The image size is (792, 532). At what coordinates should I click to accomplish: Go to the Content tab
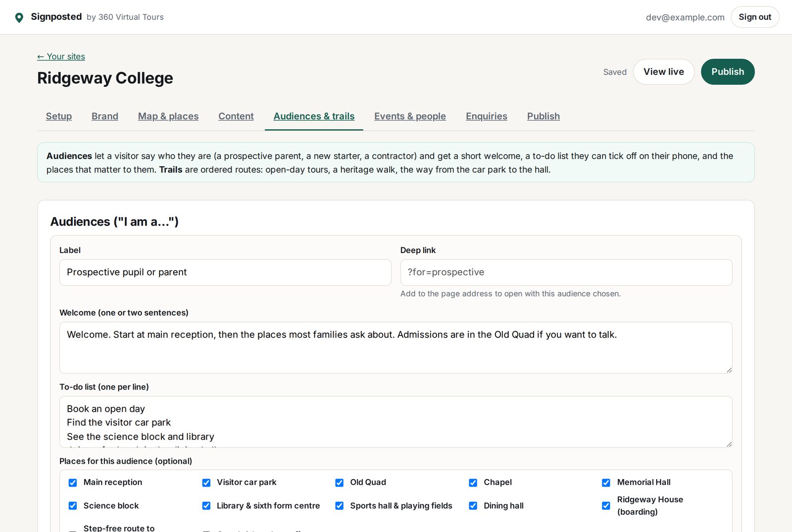click(x=236, y=116)
